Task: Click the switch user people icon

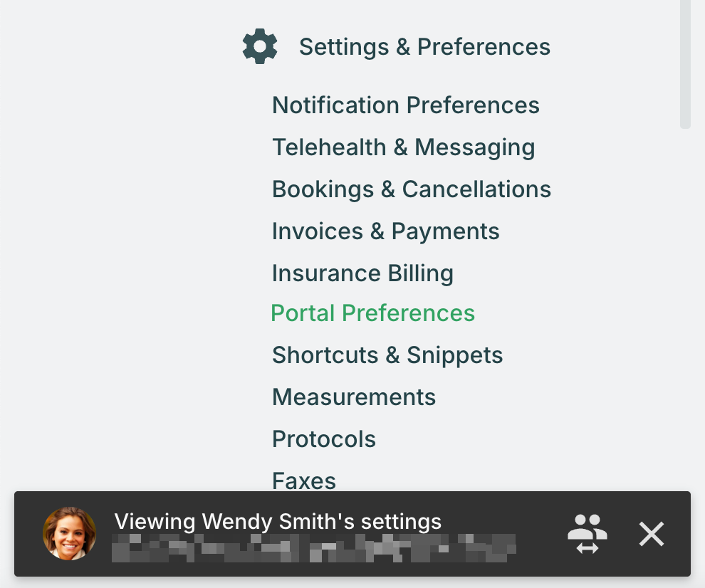Action: click(x=587, y=534)
